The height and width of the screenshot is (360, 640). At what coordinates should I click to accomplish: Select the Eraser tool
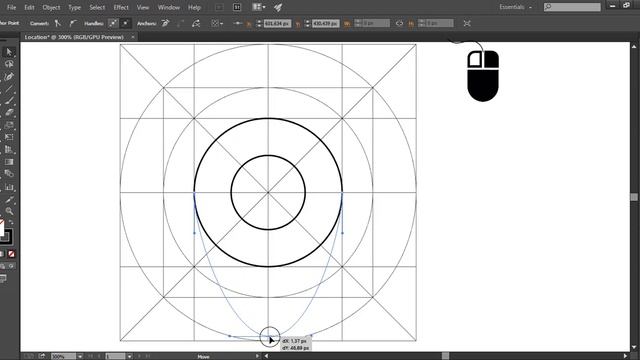9,113
